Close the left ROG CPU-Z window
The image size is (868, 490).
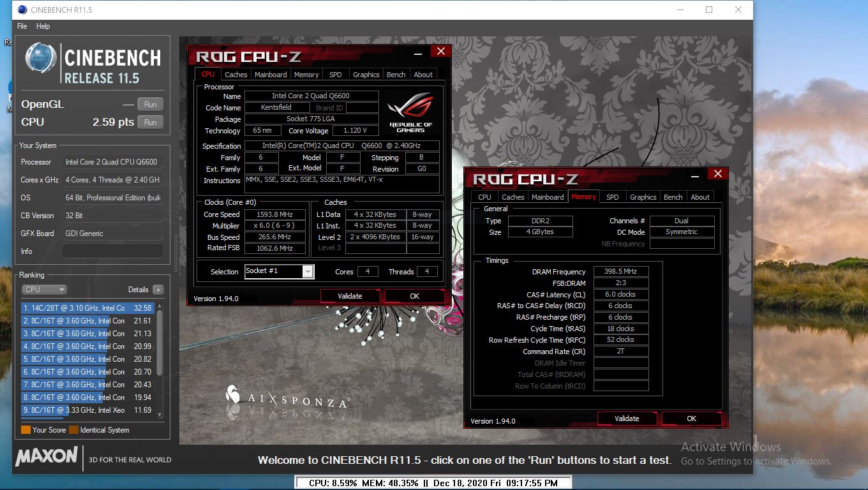click(x=440, y=52)
